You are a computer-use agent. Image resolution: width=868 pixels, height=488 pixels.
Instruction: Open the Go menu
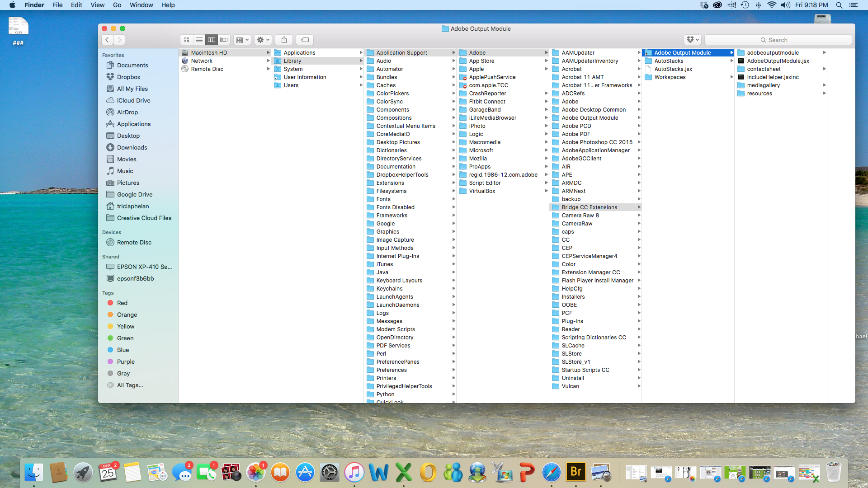coord(117,5)
